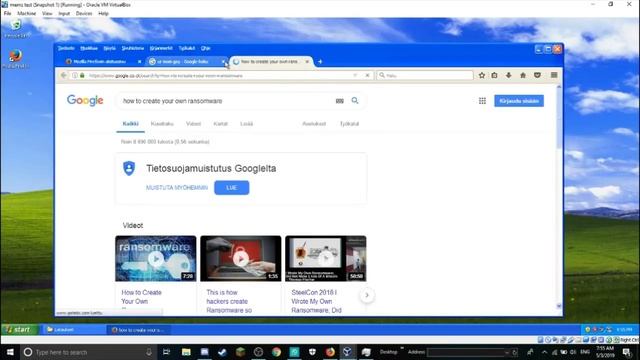
Task: Open taskbar Address field dropdown arrow
Action: click(x=507, y=352)
